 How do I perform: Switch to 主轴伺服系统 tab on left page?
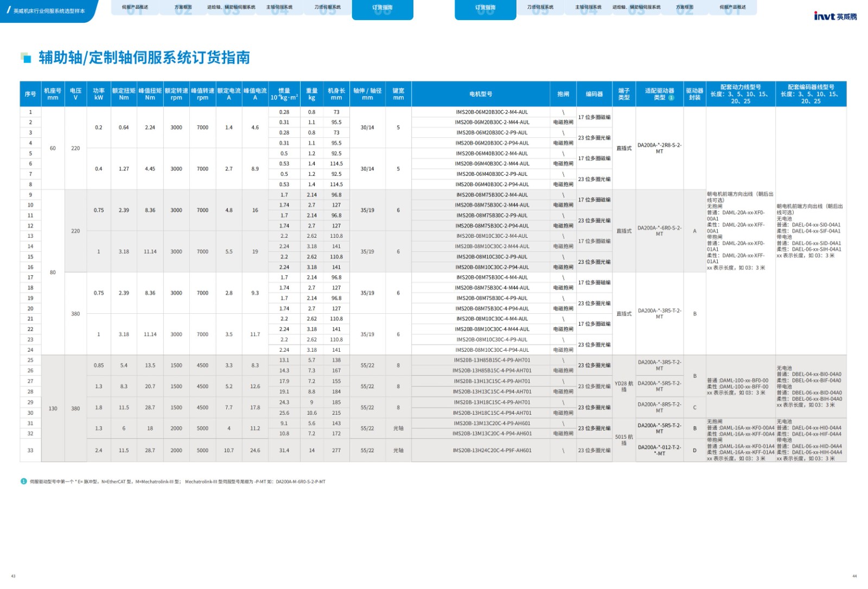click(x=279, y=8)
